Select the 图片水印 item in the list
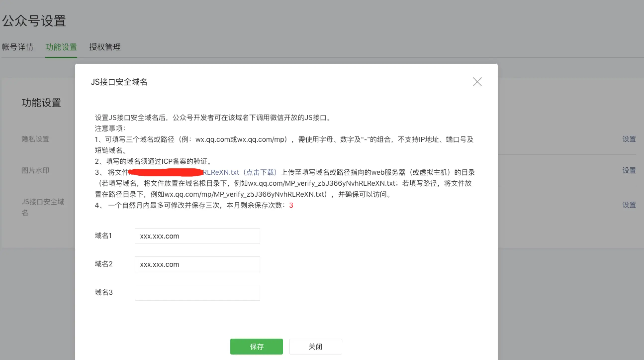Screen dimensions: 644x360 (x=35, y=171)
